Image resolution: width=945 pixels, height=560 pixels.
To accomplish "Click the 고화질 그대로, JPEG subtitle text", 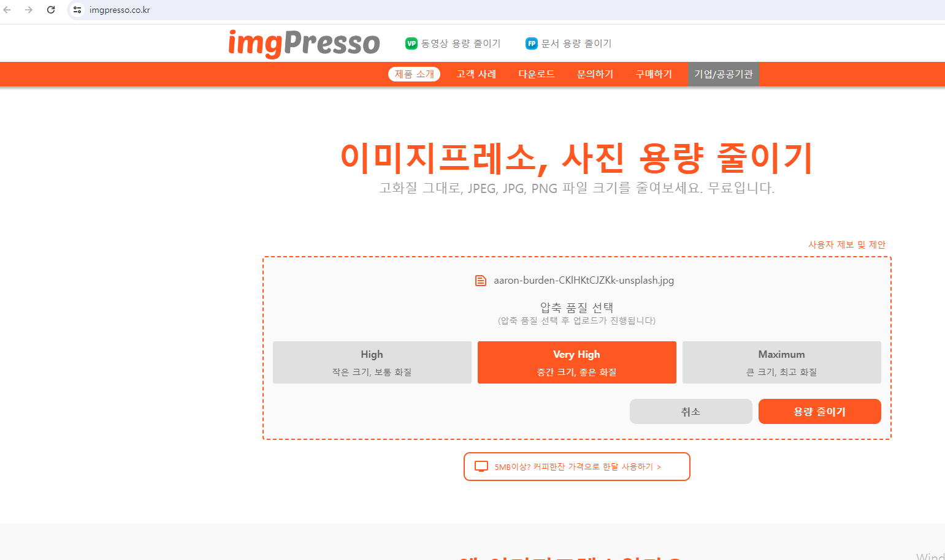I will tap(577, 188).
